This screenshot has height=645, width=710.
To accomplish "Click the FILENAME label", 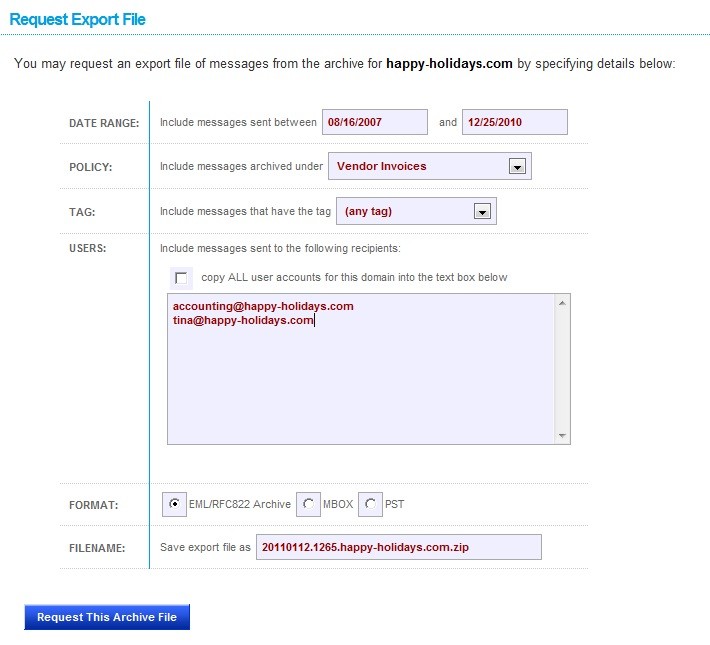I will point(97,548).
